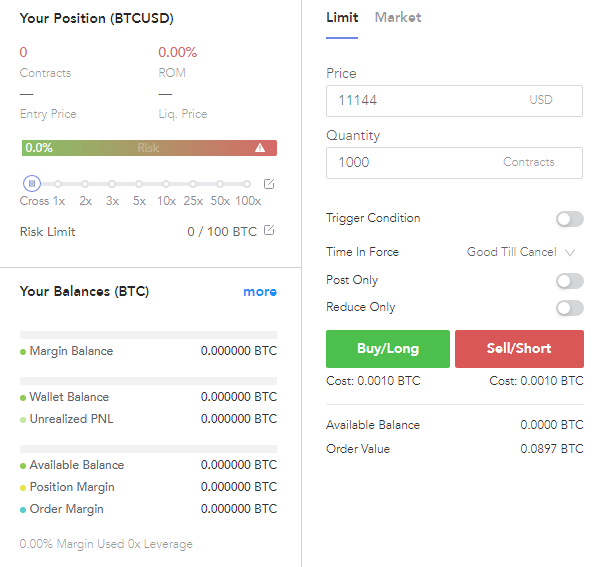This screenshot has height=567, width=600.
Task: Enable the Trigger Condition toggle
Action: (x=569, y=219)
